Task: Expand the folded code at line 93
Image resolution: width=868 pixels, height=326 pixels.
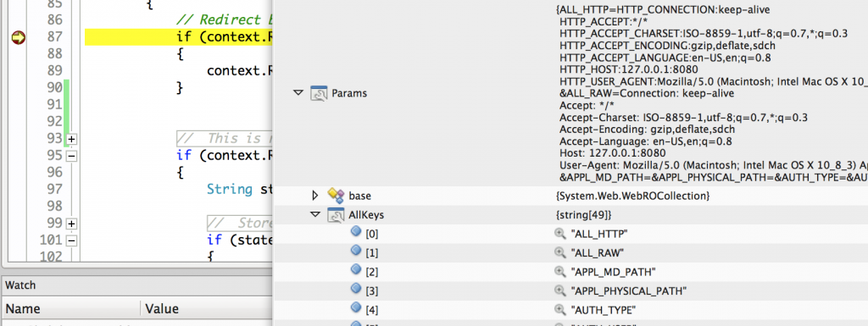Action: tap(71, 139)
